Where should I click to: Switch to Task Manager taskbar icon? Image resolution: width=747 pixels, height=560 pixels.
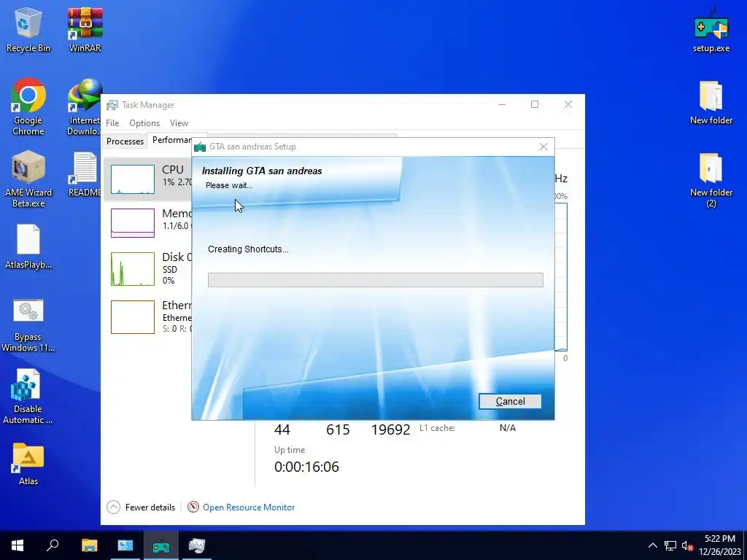point(197,545)
